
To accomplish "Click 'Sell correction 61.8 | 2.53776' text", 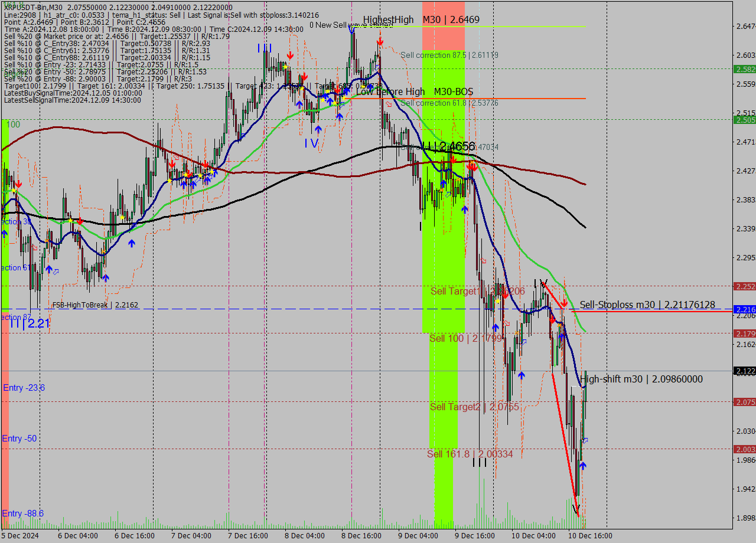I will (449, 103).
